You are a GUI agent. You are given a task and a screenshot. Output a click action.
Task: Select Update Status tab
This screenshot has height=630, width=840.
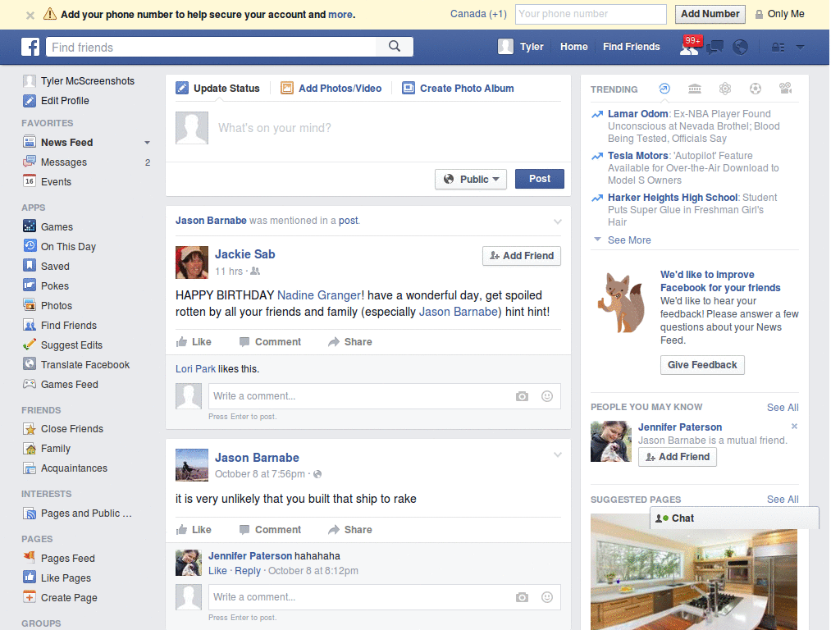pyautogui.click(x=218, y=89)
